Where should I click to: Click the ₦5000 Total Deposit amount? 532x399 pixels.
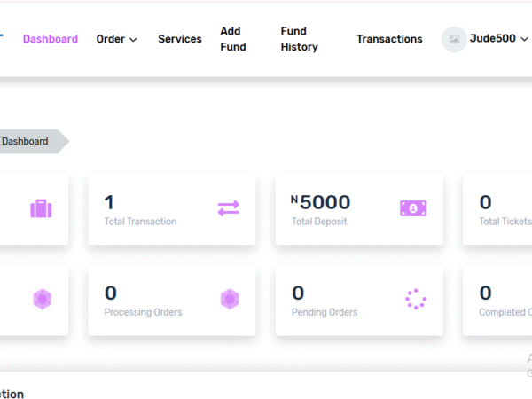coord(321,202)
